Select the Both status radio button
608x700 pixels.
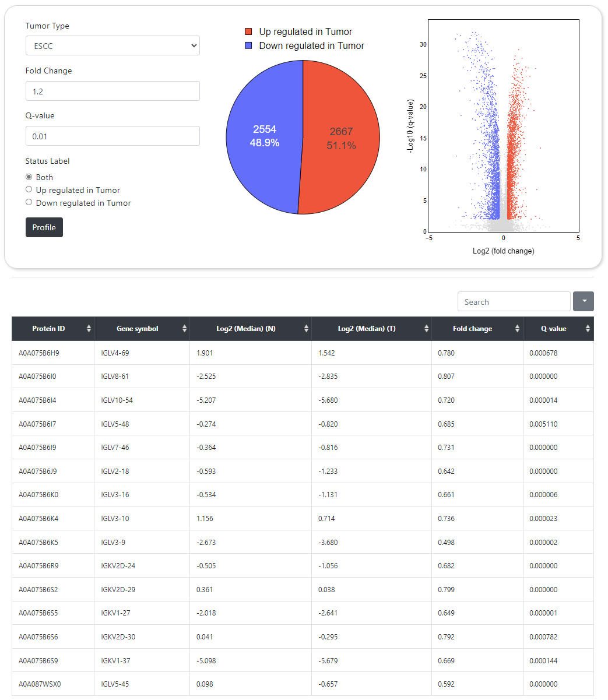29,177
